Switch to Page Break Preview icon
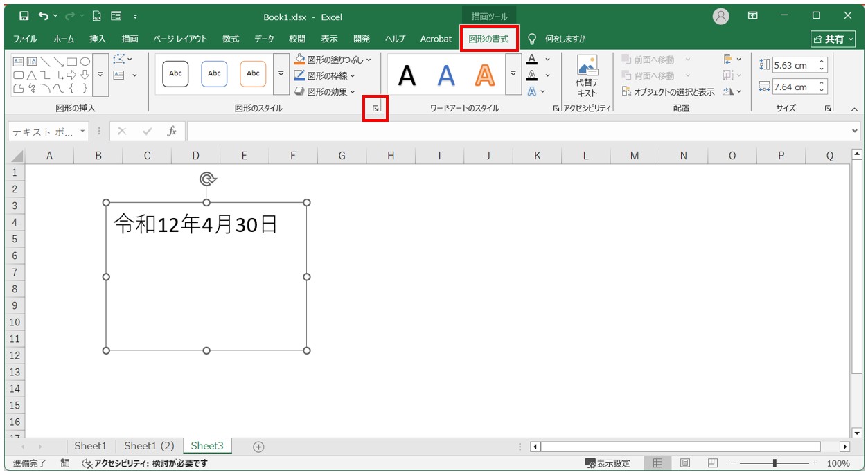868x475 pixels. (712, 463)
